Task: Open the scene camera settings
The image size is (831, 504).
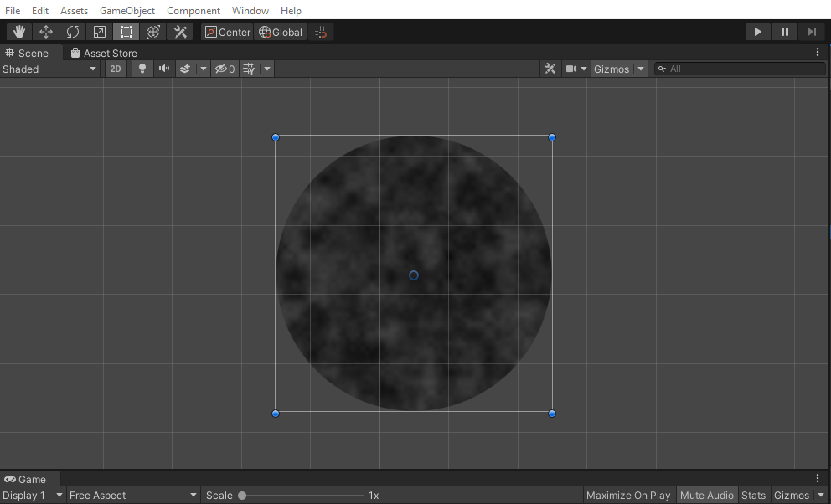Action: point(573,69)
